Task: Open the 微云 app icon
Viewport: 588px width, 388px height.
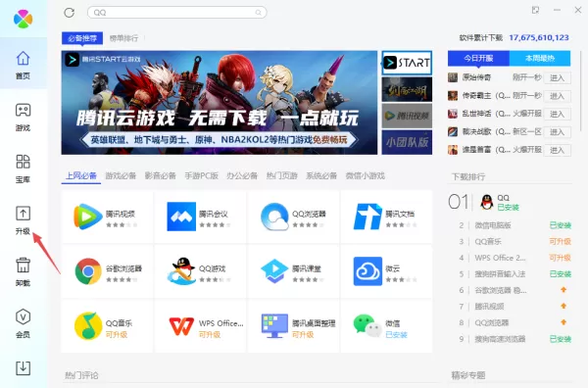Action: (x=367, y=270)
